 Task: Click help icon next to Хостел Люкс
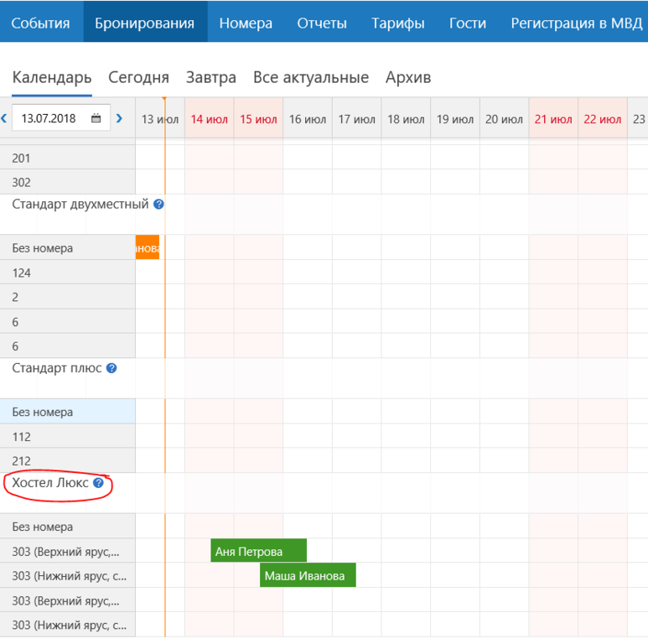pyautogui.click(x=99, y=483)
